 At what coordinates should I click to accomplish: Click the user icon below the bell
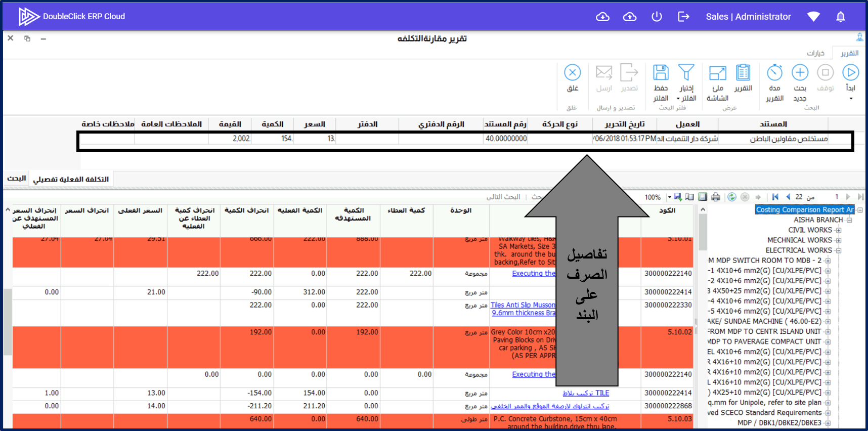click(859, 37)
